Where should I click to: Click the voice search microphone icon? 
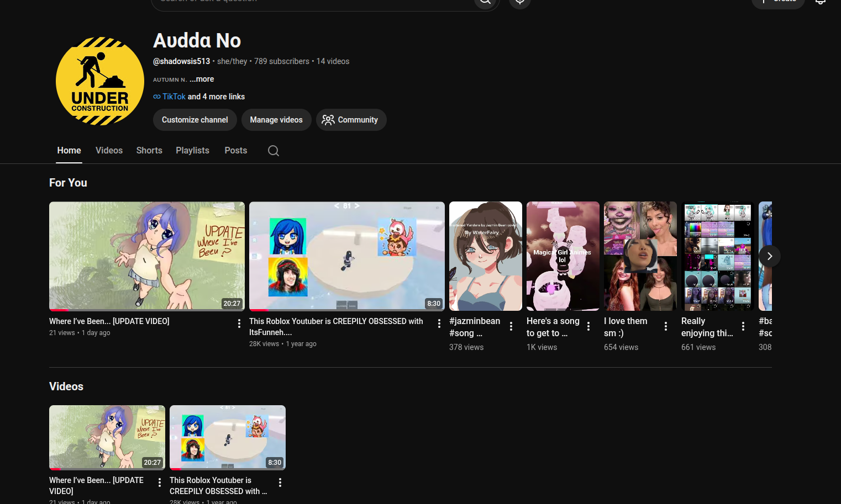click(x=520, y=2)
